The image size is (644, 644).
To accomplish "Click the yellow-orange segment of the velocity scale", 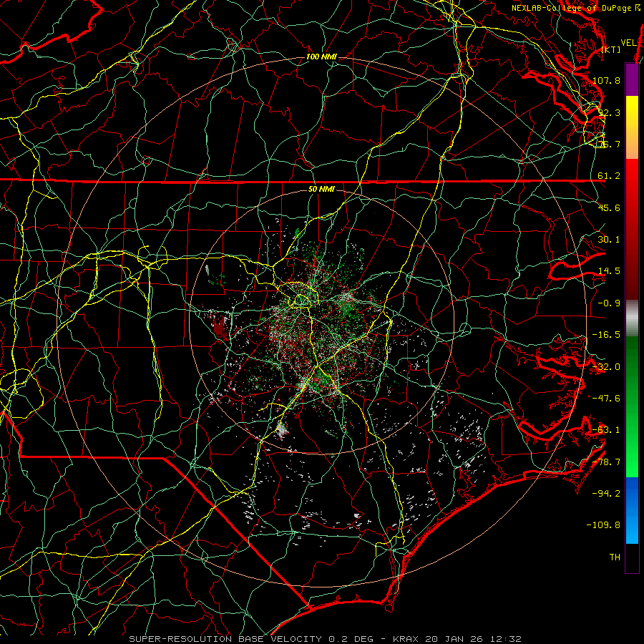I will tap(632, 127).
